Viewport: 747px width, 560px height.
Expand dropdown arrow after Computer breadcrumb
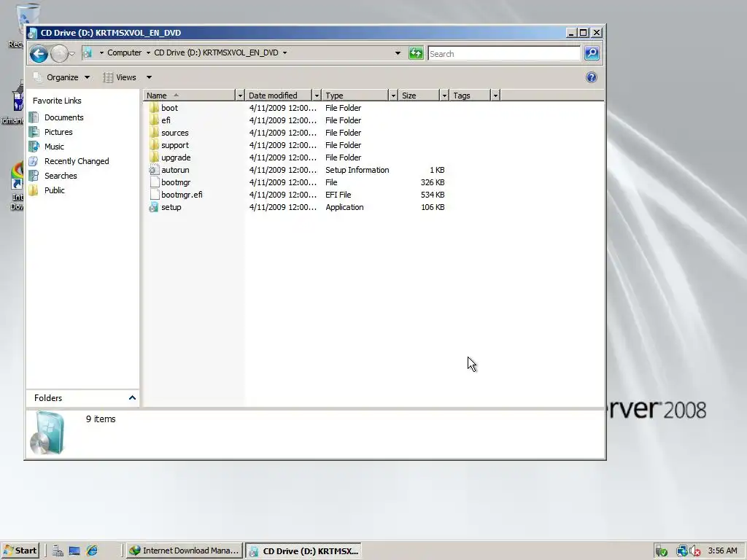coord(148,52)
